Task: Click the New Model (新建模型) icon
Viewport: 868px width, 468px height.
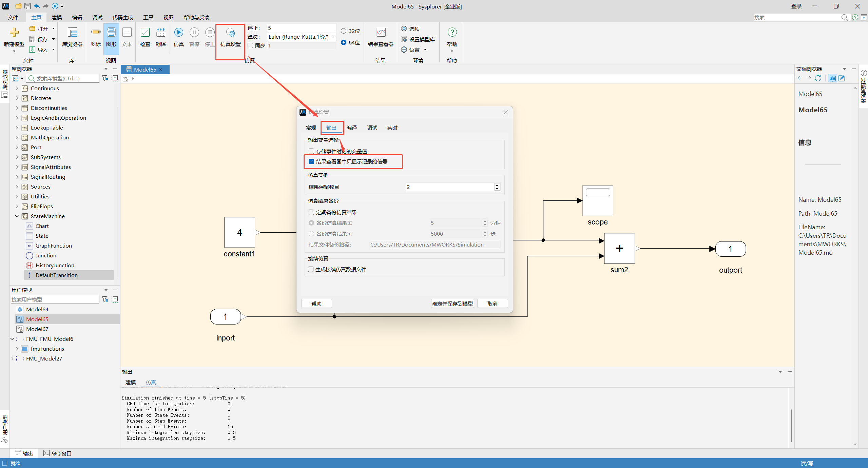Action: pos(14,33)
